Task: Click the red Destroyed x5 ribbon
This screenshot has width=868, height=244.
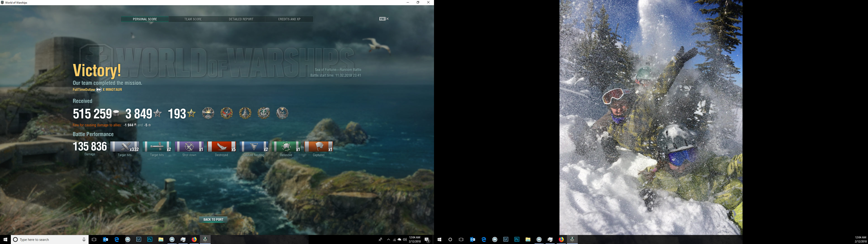Action: click(221, 147)
